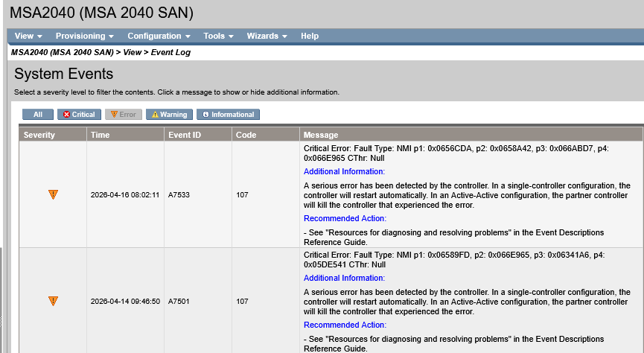
Task: Click the MSA2040 (MSA 2040 SAN) title
Action: coord(101,13)
